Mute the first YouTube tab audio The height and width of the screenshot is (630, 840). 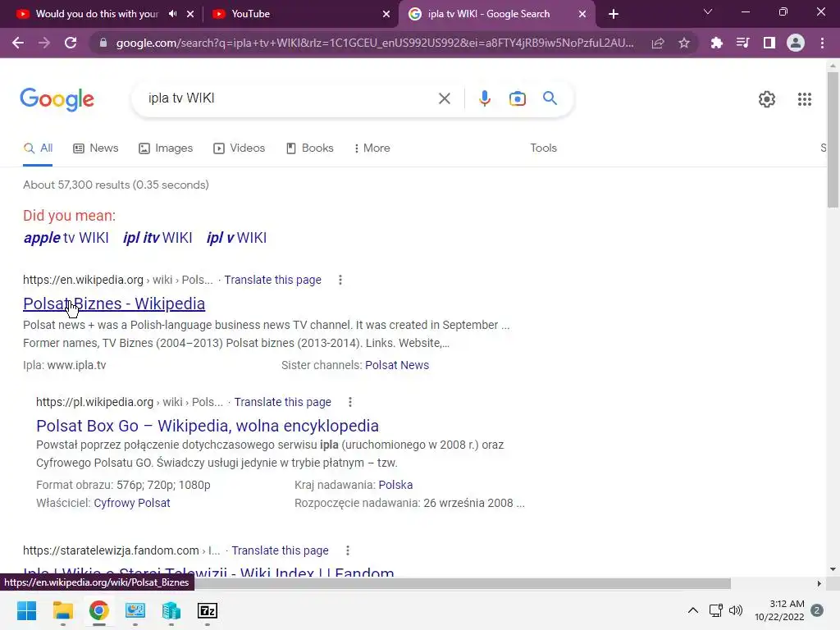pos(172,14)
